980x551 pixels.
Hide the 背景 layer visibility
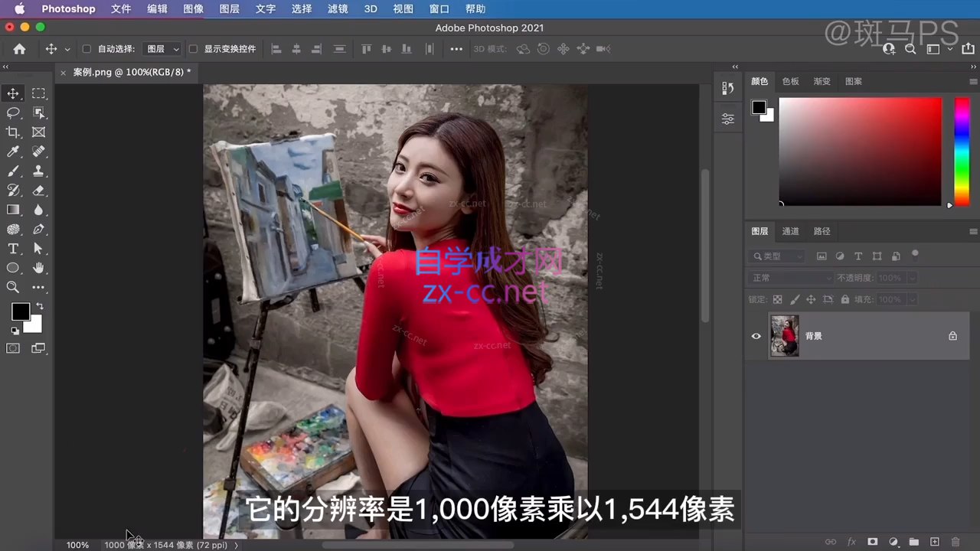[x=756, y=336]
